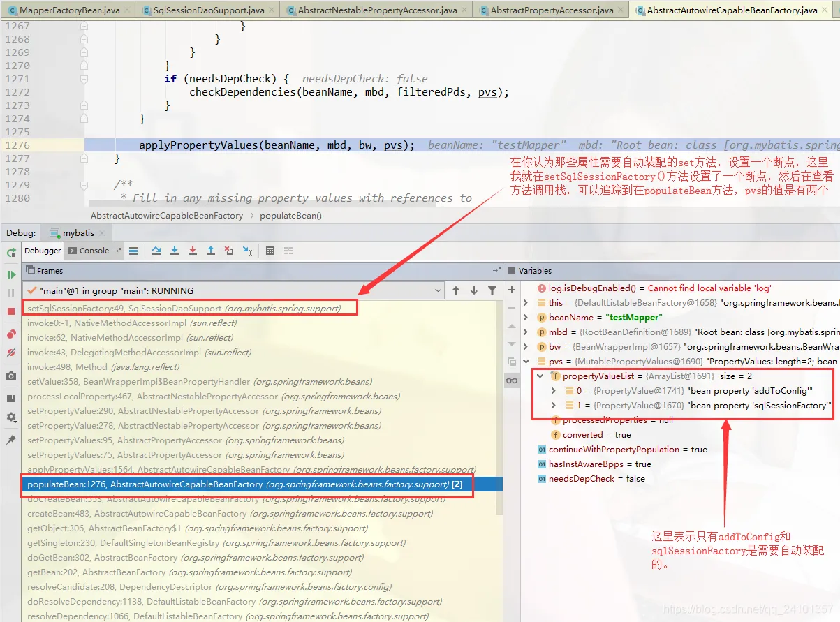Open the thread selector dropdown
Image resolution: width=840 pixels, height=622 pixels.
coord(439,290)
